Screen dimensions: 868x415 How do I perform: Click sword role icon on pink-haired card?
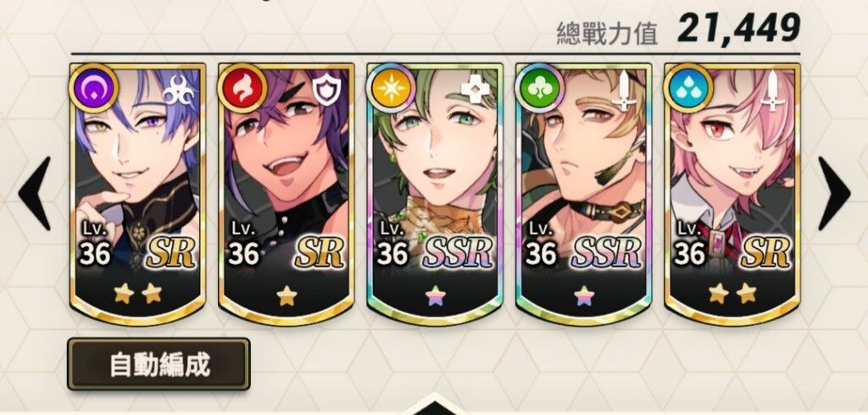(x=771, y=91)
